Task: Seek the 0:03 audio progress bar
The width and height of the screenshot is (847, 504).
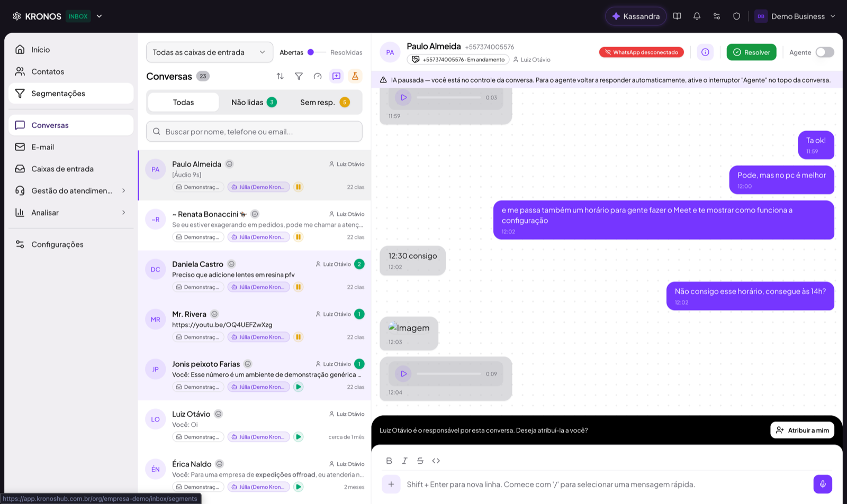Action: click(x=449, y=97)
